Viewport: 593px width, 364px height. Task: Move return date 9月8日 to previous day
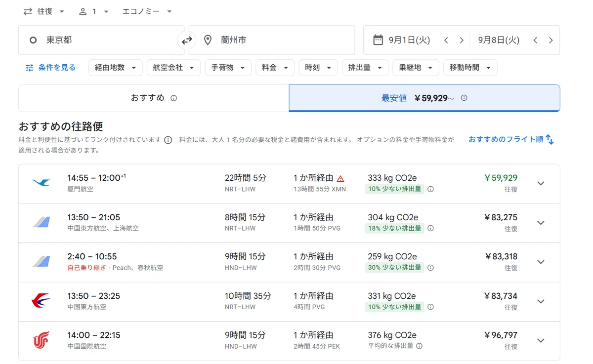[x=535, y=40]
